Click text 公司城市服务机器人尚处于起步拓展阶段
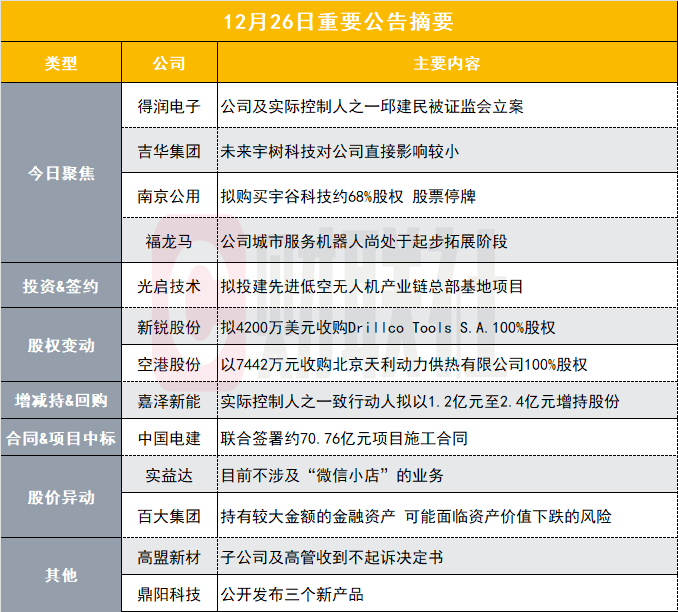678x612 pixels. click(x=364, y=241)
